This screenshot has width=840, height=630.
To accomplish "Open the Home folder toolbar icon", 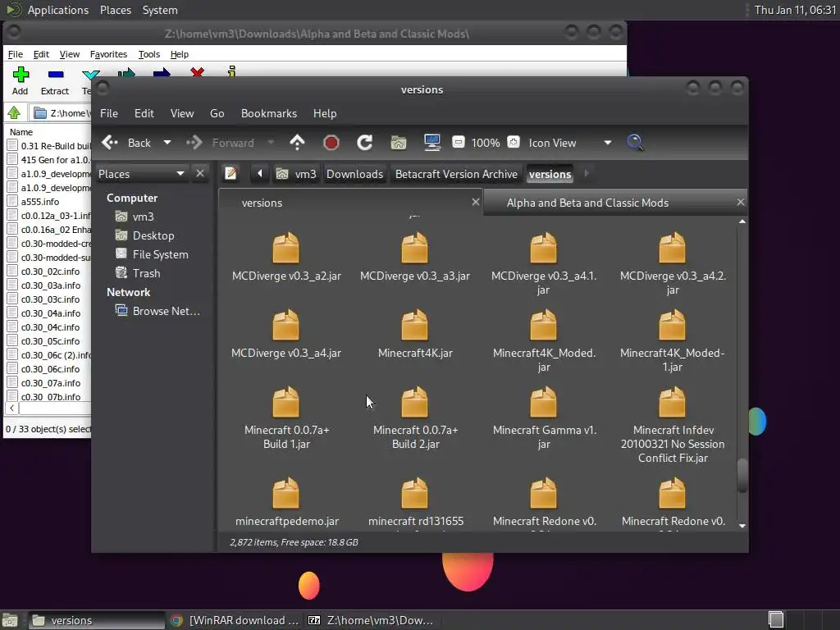I will (399, 143).
